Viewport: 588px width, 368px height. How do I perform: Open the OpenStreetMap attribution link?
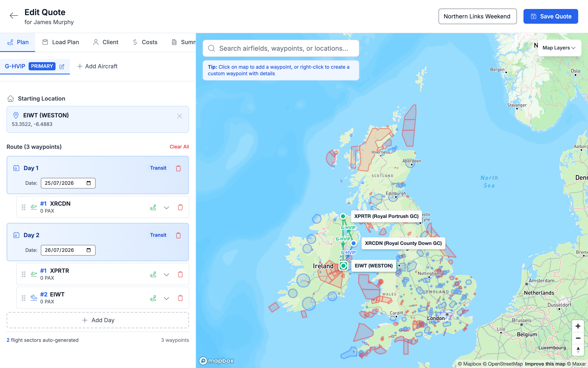coord(502,364)
